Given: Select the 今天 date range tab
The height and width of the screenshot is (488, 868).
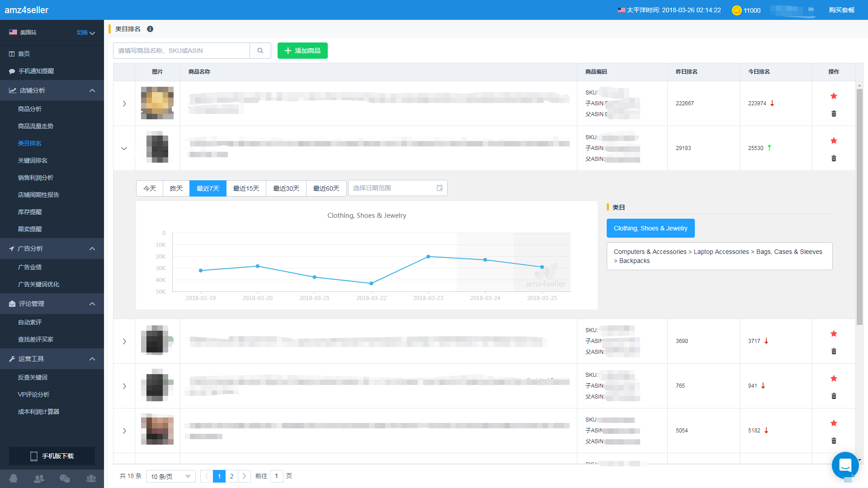Looking at the screenshot, I should [x=150, y=188].
